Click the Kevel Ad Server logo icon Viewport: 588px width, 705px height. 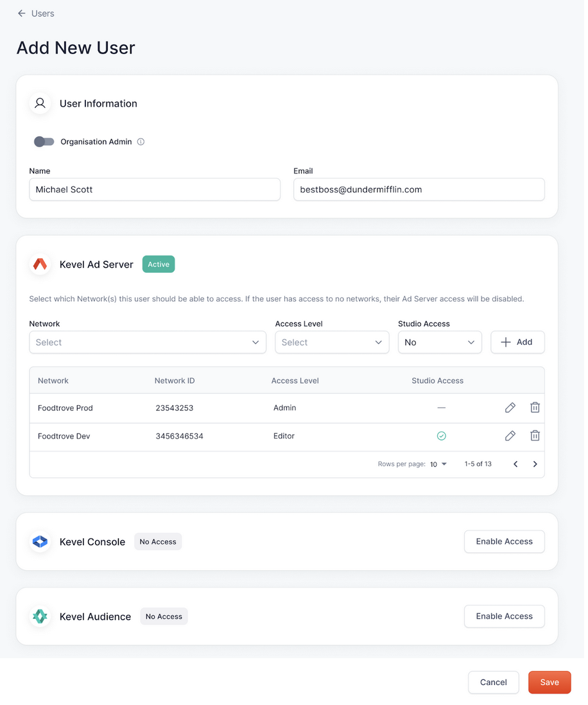pos(40,265)
